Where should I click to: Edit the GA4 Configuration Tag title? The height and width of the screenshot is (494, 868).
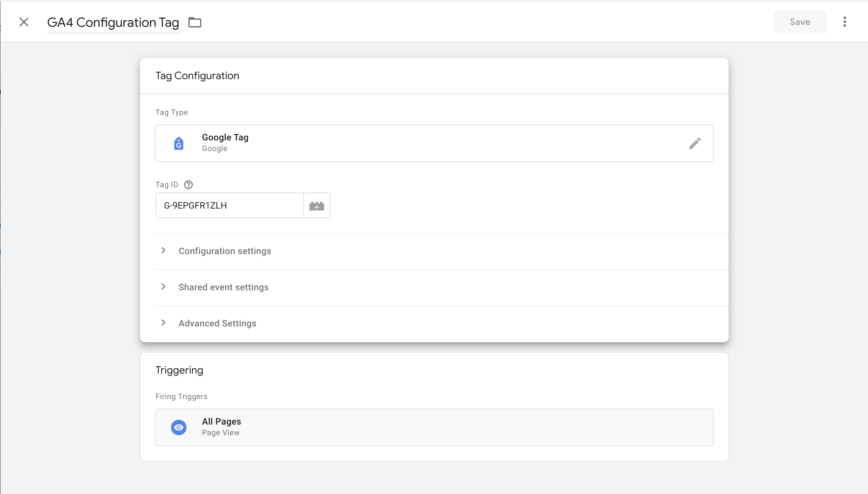click(x=113, y=22)
